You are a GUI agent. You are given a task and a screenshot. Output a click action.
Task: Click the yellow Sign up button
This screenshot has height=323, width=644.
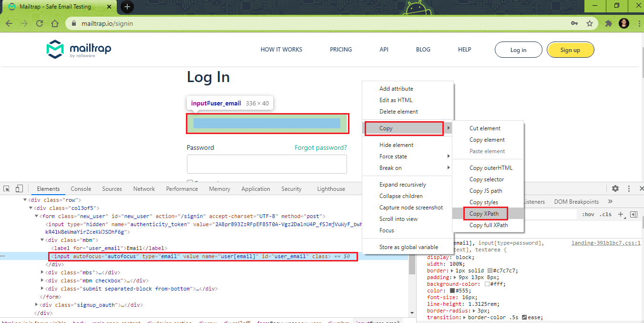click(x=570, y=50)
